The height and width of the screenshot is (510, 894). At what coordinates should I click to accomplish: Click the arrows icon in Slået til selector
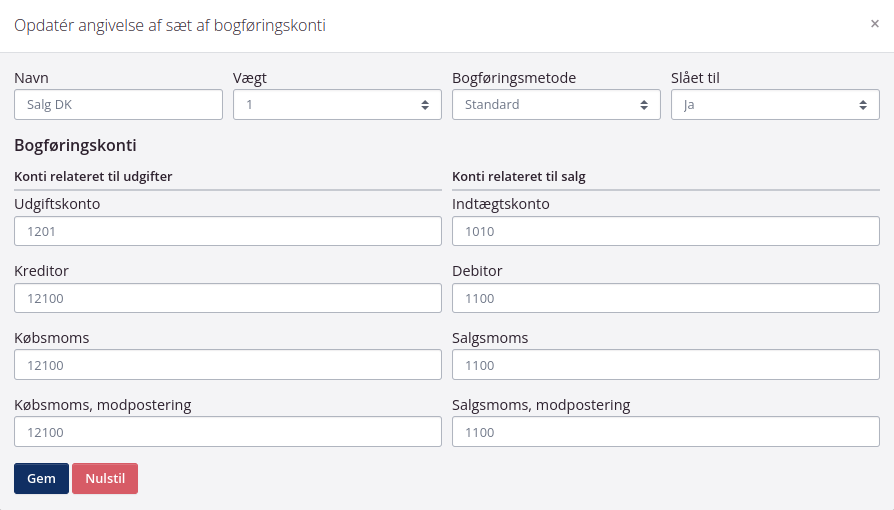point(863,105)
